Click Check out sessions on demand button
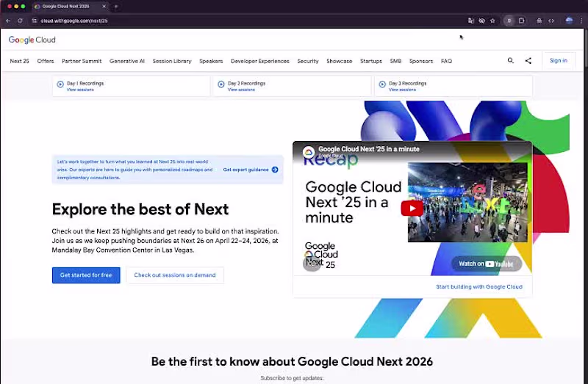This screenshot has height=384, width=588. pos(175,275)
